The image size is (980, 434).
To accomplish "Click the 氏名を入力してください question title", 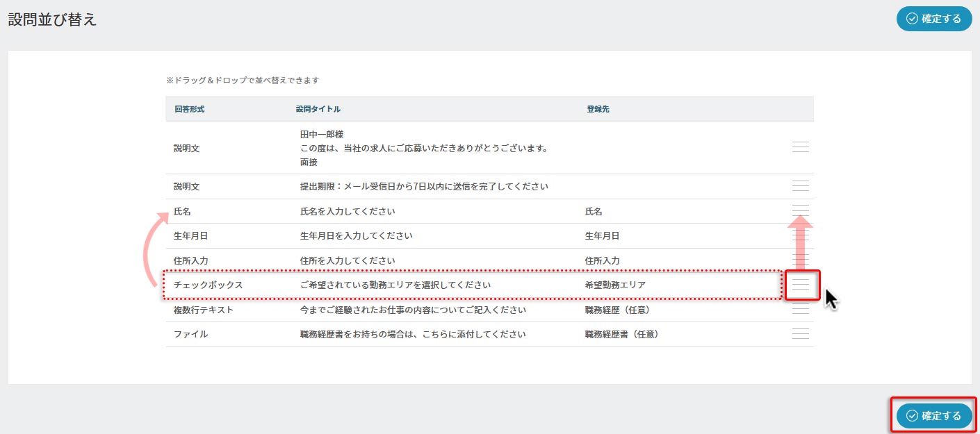I will pos(352,211).
